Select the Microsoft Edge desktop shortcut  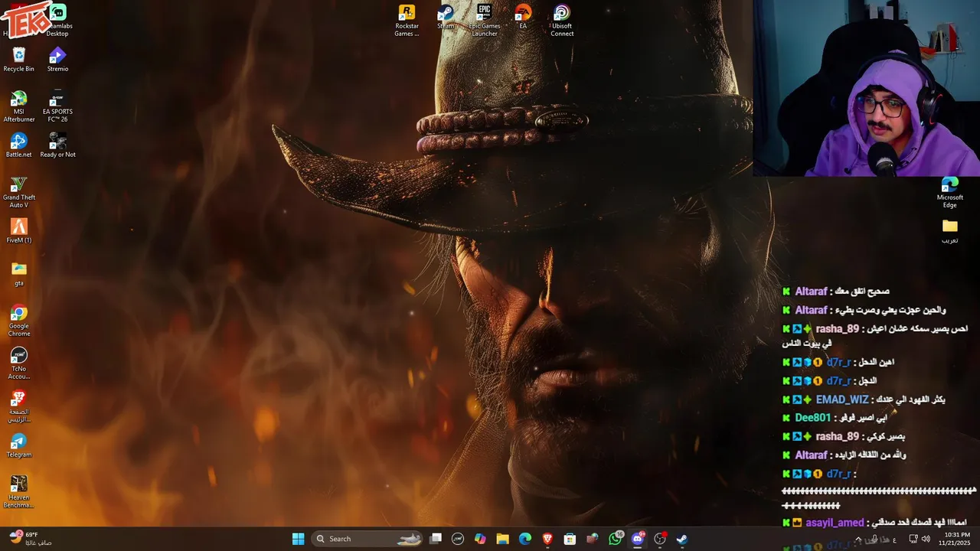point(950,192)
